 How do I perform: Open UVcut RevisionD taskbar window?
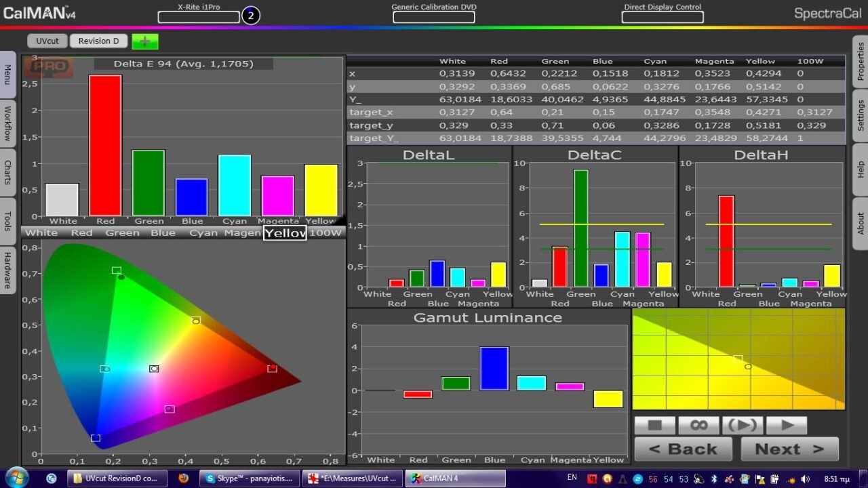117,478
